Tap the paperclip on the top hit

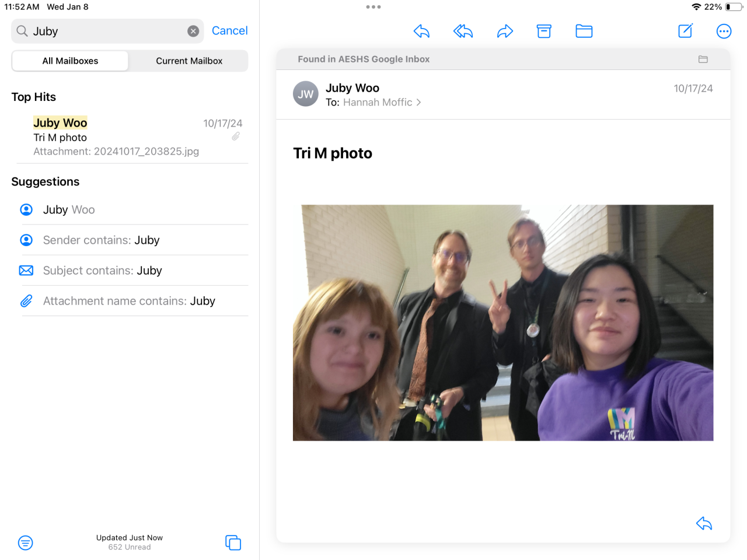point(236,136)
